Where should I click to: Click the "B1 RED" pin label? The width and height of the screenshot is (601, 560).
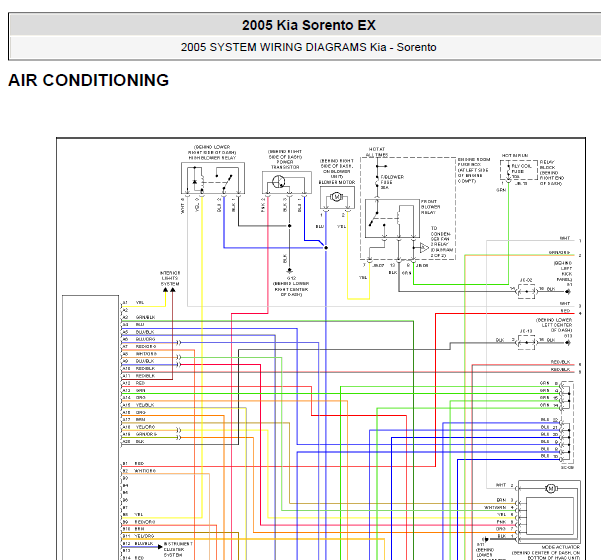(134, 463)
